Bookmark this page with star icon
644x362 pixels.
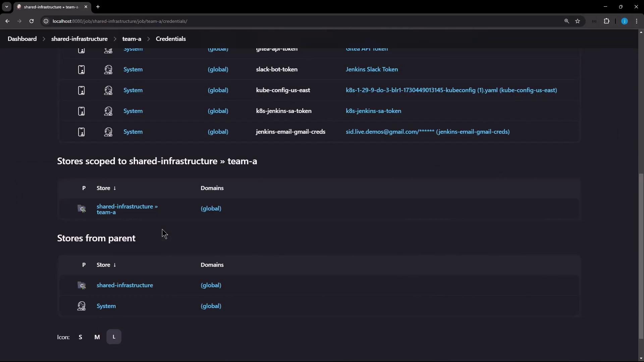click(578, 21)
